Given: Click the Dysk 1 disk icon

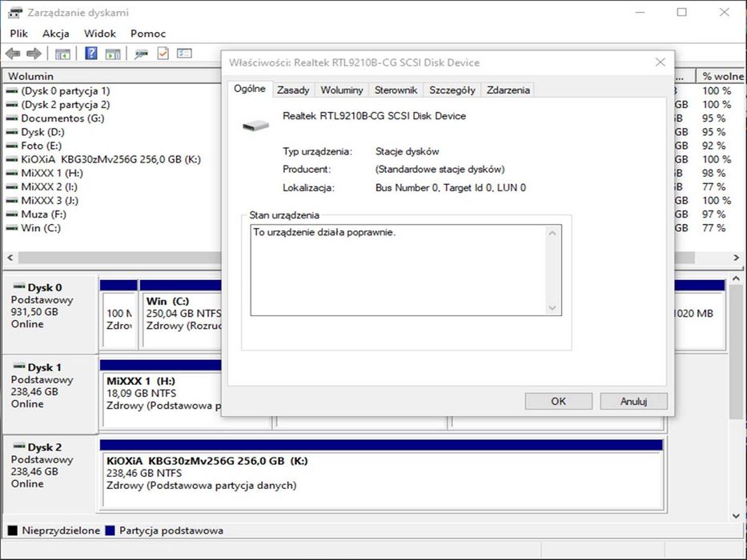Looking at the screenshot, I should click(19, 366).
